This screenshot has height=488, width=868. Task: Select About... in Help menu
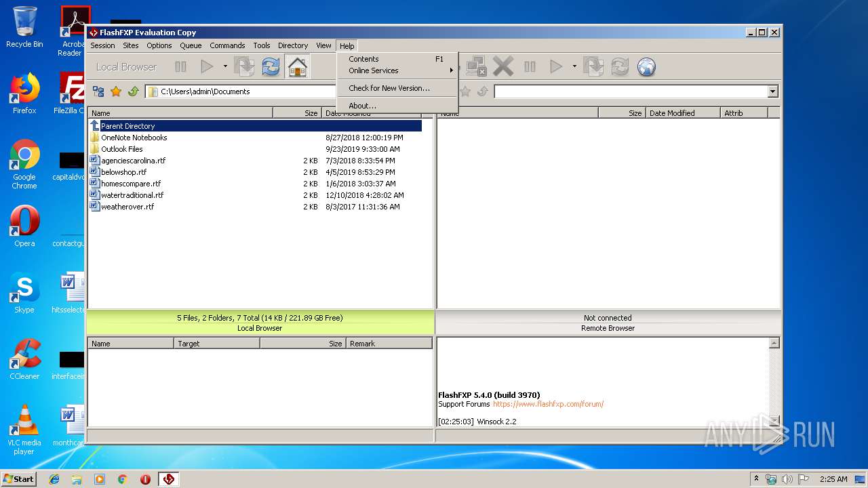coord(397,106)
